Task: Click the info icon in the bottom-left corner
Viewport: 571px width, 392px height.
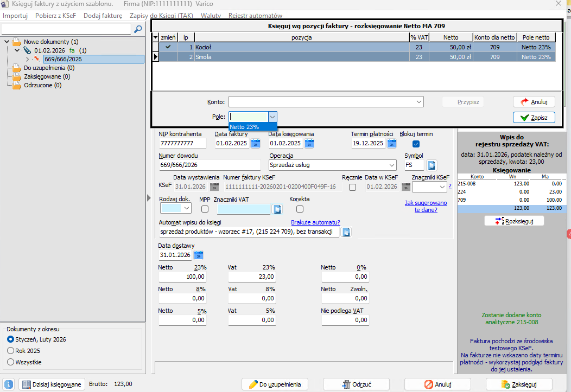Action: (x=9, y=384)
